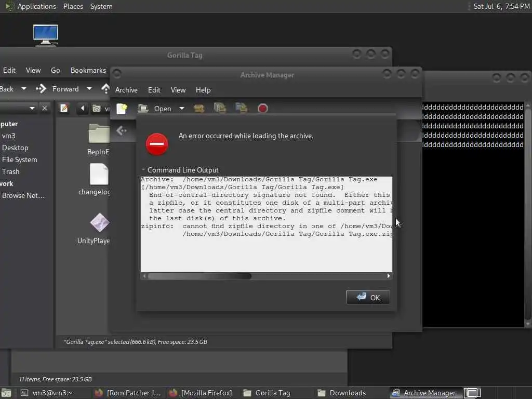Select File System in the sidebar
This screenshot has width=532, height=399.
point(19,159)
